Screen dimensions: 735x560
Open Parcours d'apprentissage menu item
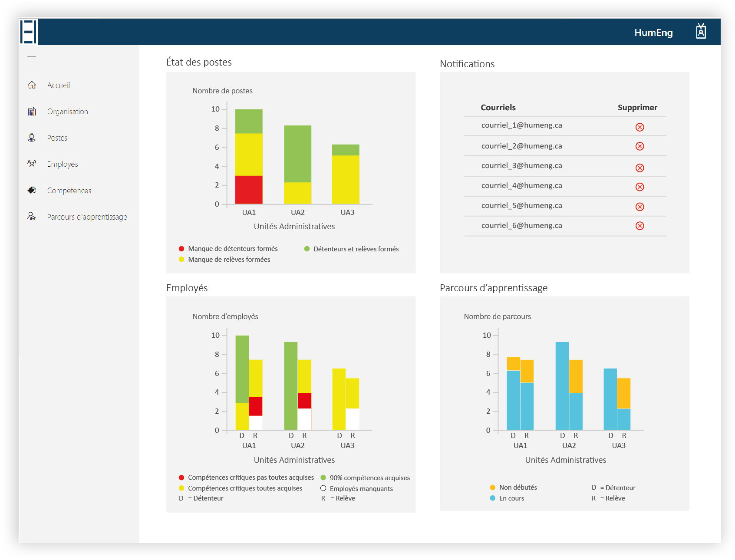[x=87, y=217]
